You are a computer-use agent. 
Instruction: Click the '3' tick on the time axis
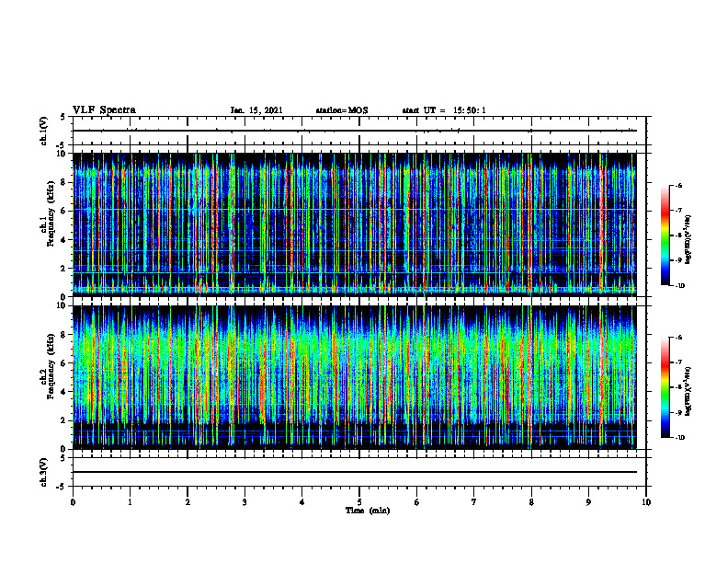[x=245, y=502]
